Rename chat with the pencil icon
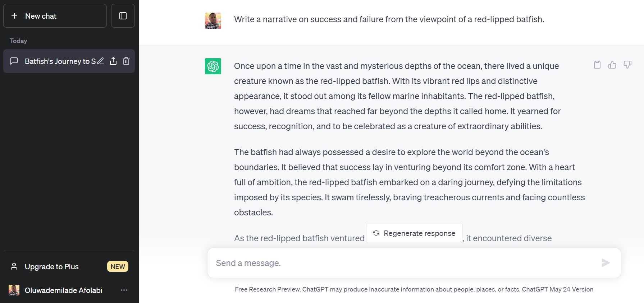Screen dimensions: 644x303 pos(100,61)
